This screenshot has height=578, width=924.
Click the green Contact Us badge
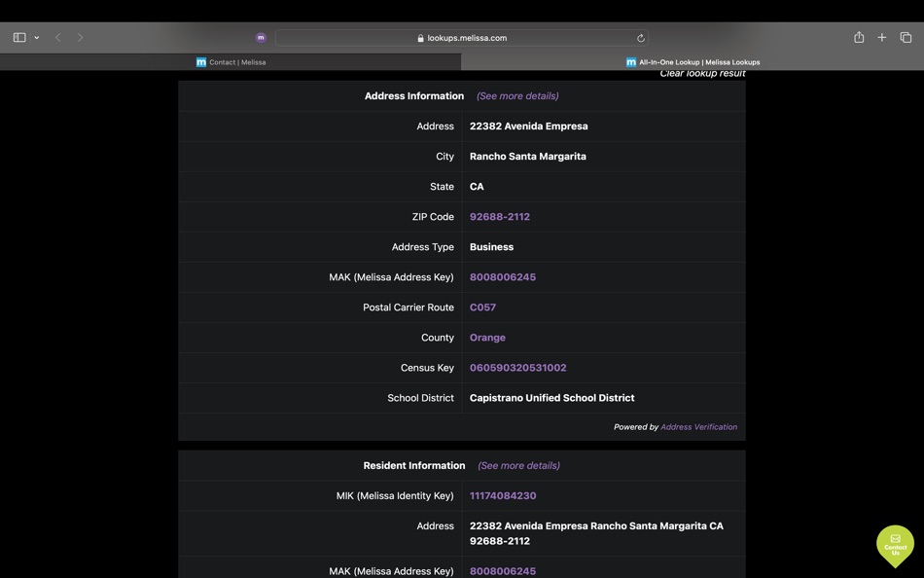tap(895, 546)
